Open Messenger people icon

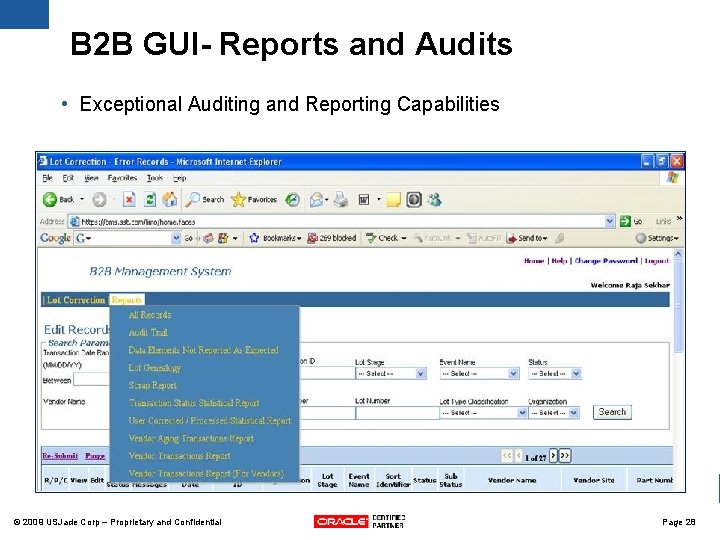434,200
